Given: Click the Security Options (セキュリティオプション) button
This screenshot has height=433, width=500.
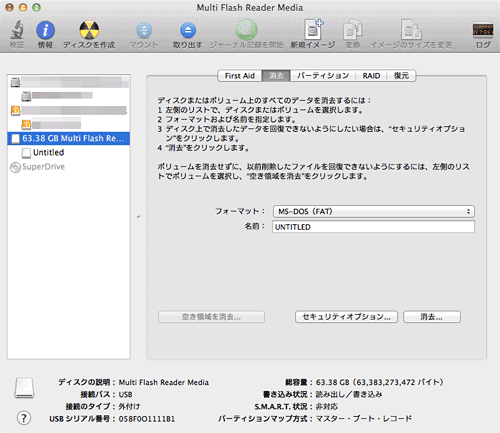Looking at the screenshot, I should point(346,317).
